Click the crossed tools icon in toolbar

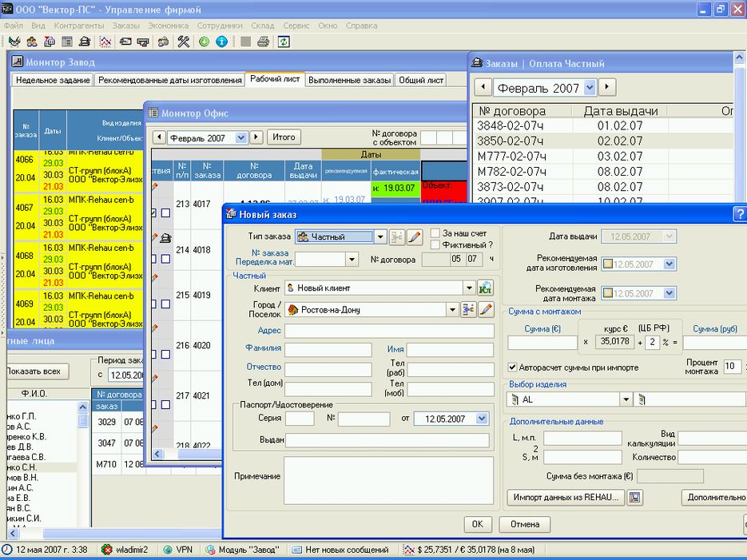click(183, 42)
